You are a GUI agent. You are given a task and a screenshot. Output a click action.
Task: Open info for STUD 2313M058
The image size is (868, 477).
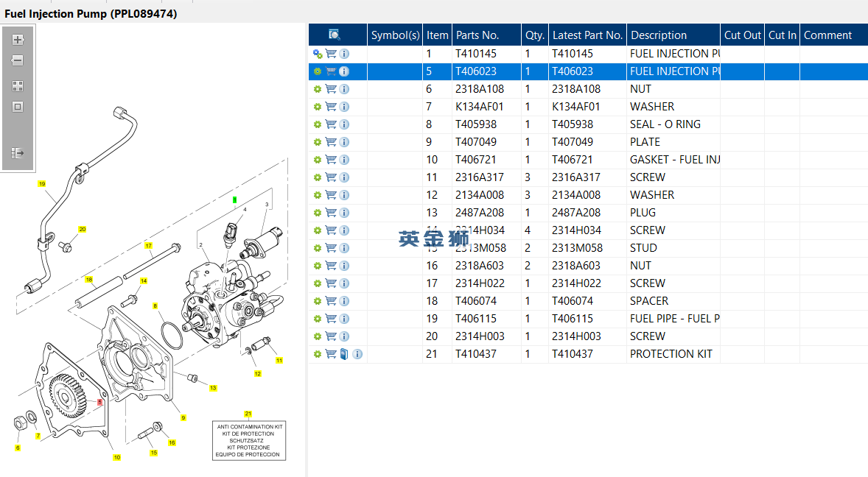click(344, 248)
